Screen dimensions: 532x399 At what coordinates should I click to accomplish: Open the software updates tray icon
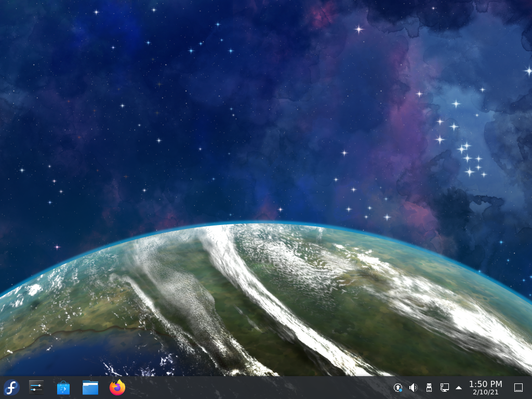coord(397,388)
